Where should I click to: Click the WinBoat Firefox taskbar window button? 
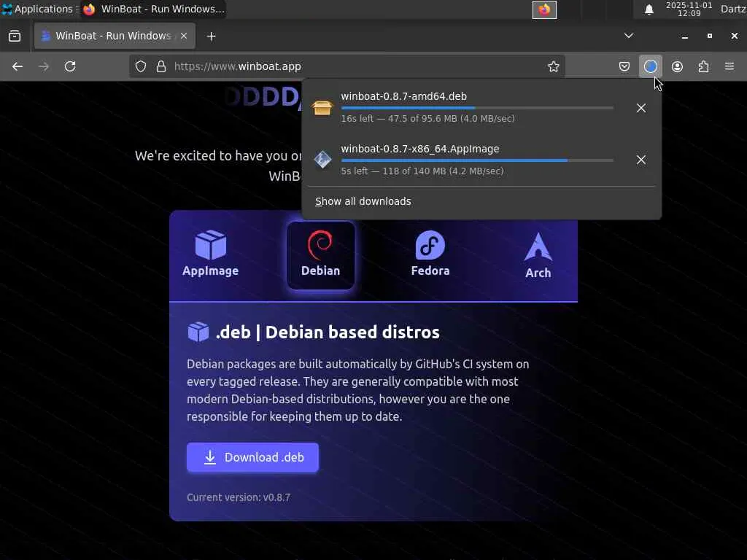point(153,9)
